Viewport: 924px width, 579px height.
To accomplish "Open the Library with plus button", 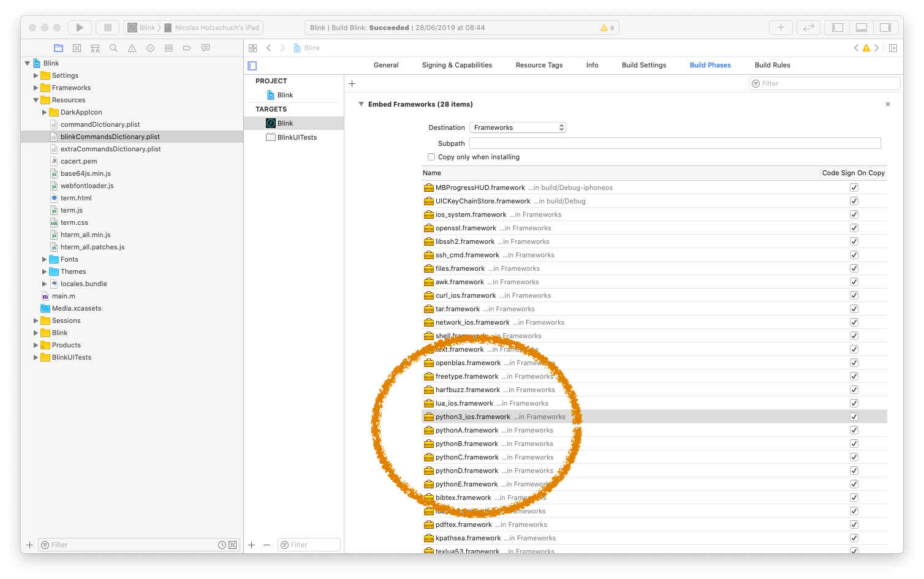I will (x=781, y=28).
